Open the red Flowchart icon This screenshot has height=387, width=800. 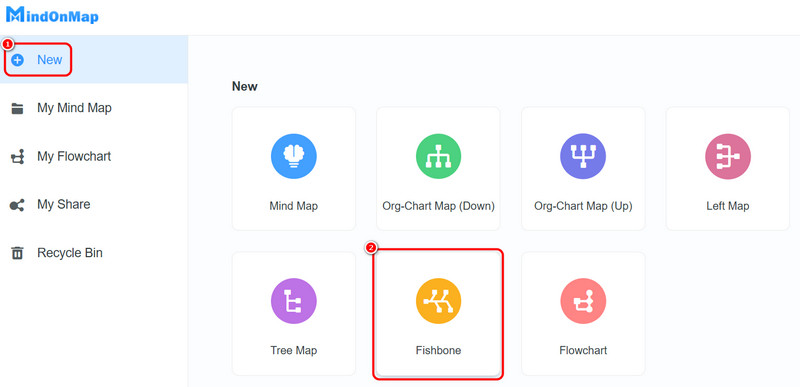(583, 301)
